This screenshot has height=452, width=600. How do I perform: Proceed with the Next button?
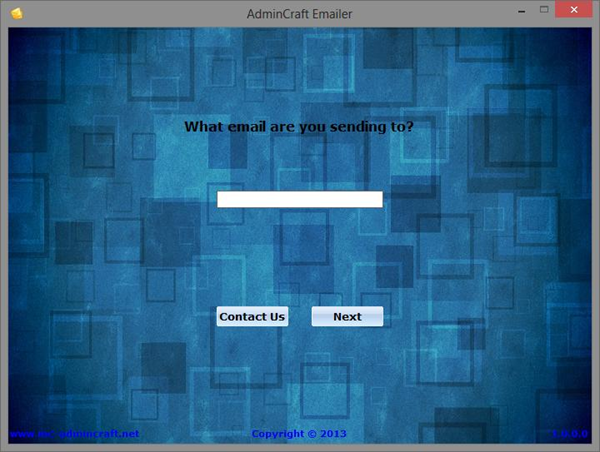[x=347, y=317]
